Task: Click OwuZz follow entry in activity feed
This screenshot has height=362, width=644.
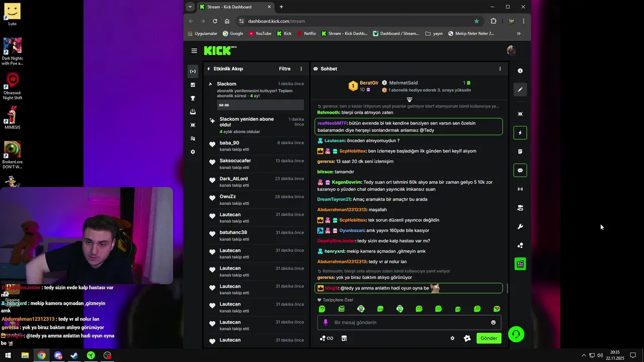Action: click(256, 200)
